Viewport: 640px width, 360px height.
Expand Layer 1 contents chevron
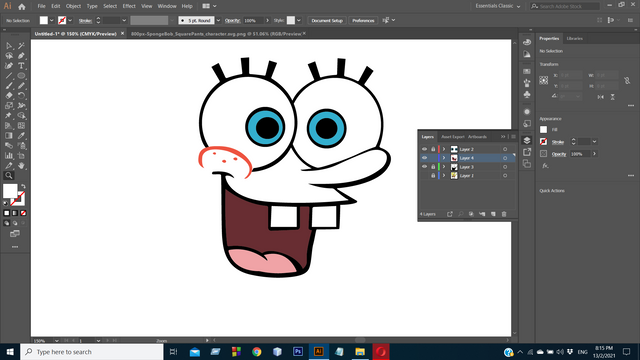point(444,176)
